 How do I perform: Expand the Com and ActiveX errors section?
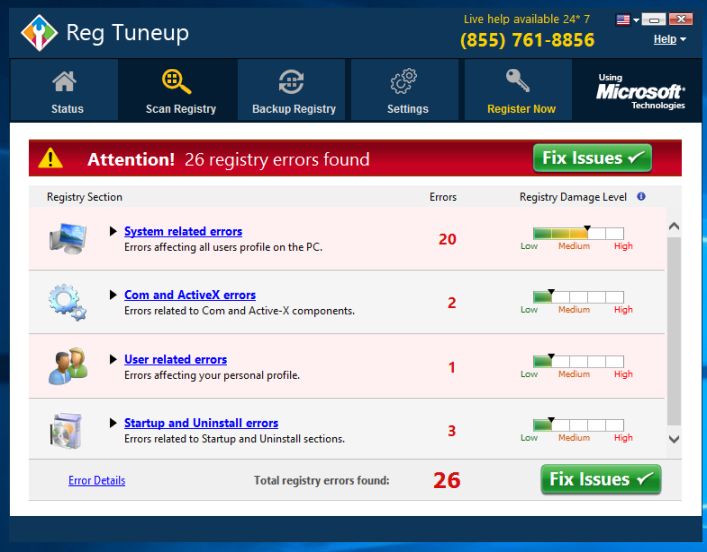tap(113, 295)
